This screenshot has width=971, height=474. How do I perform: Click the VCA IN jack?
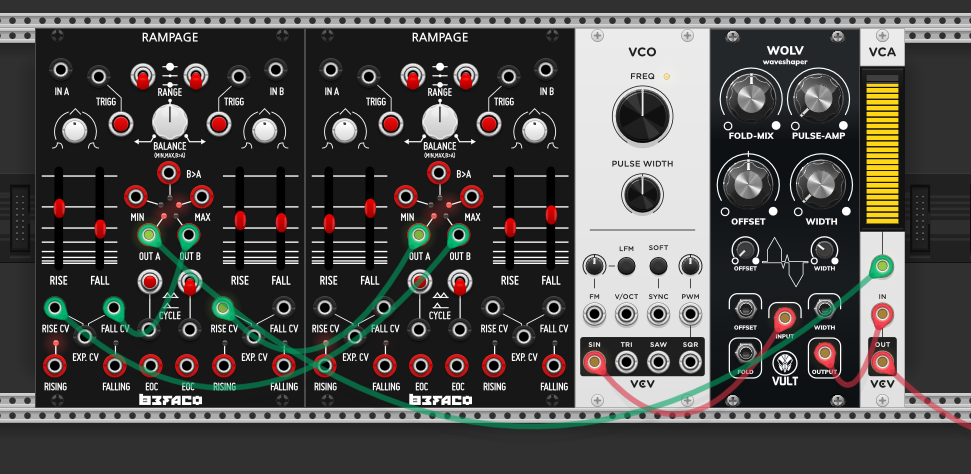coord(882,315)
